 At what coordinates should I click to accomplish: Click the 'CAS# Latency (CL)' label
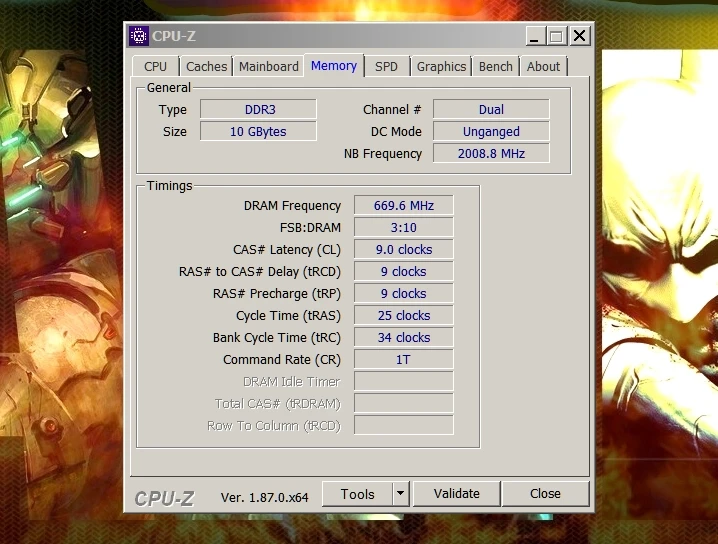tap(287, 250)
